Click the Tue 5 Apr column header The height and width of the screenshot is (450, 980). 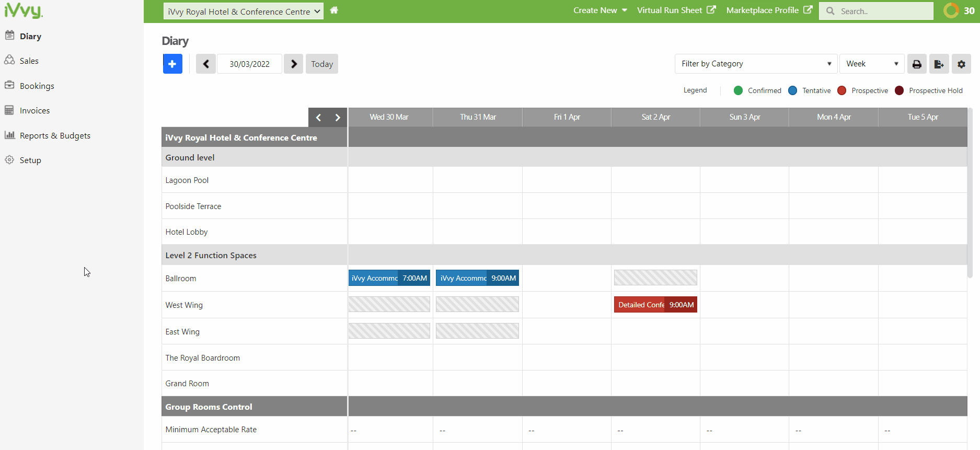coord(923,117)
